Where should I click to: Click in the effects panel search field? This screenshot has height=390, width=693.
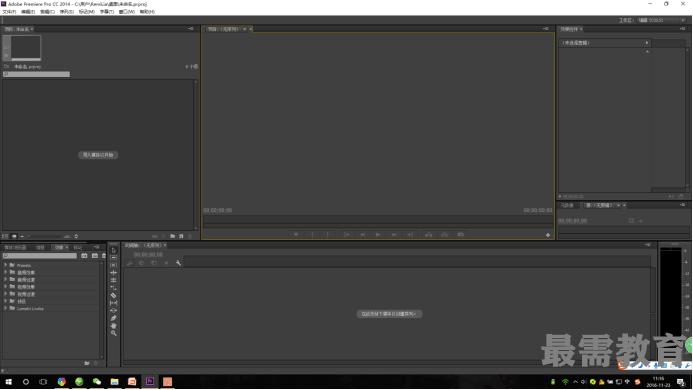tap(40, 256)
